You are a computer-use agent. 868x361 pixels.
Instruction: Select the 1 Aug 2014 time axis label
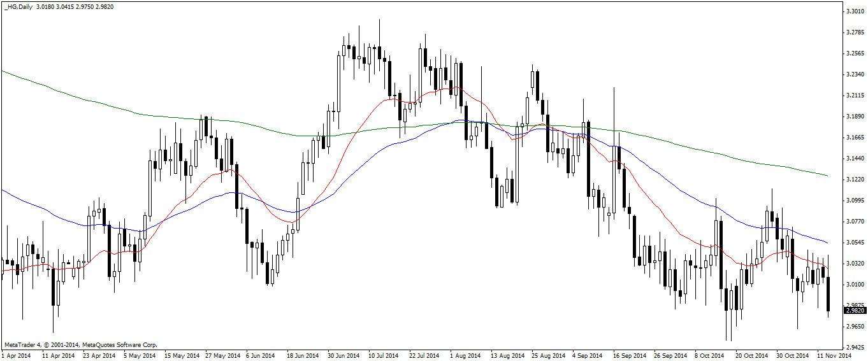pos(466,355)
